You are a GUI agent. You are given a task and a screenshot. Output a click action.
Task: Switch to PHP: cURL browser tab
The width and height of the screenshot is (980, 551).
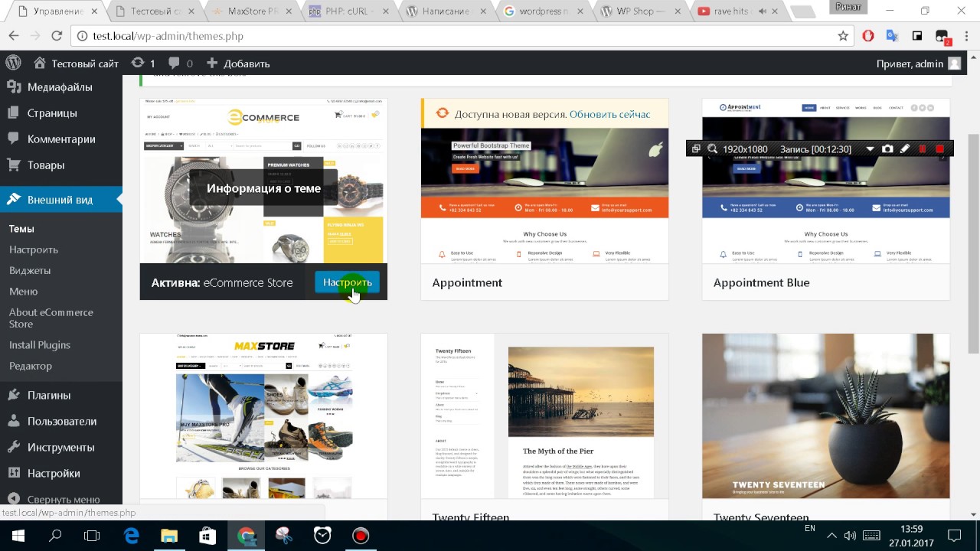click(x=350, y=11)
